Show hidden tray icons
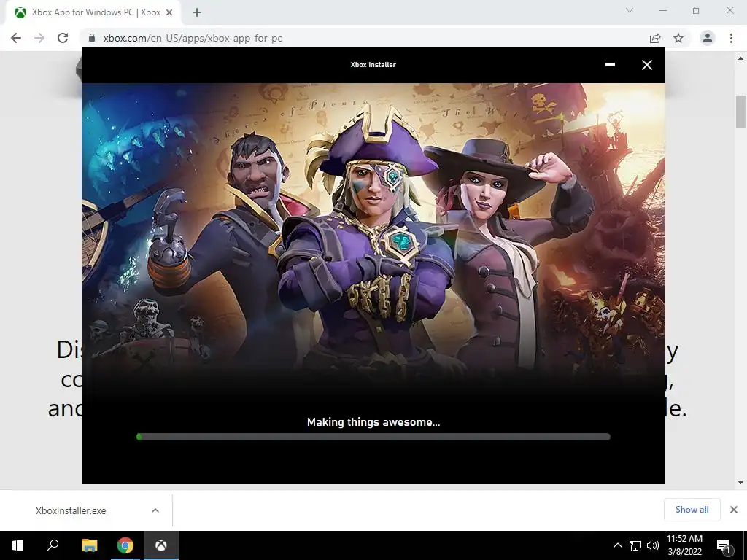 [x=617, y=545]
